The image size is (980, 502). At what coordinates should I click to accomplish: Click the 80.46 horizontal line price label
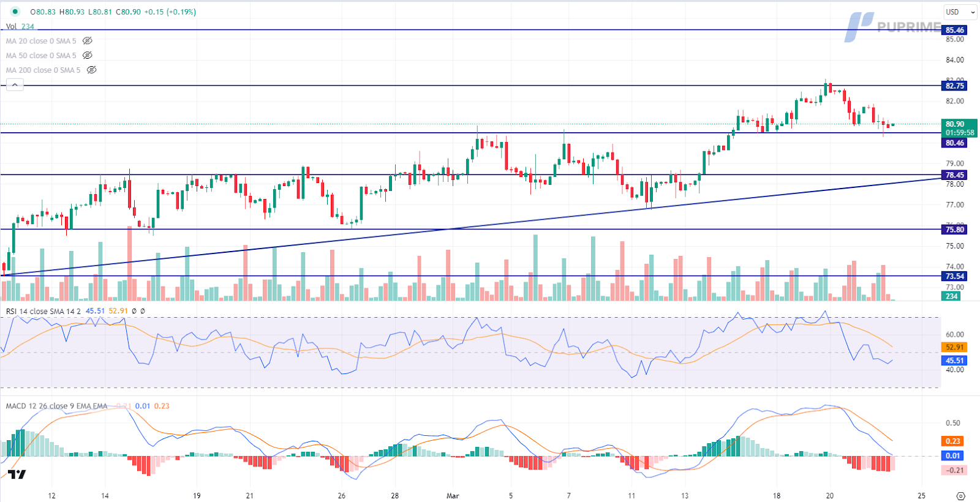954,143
